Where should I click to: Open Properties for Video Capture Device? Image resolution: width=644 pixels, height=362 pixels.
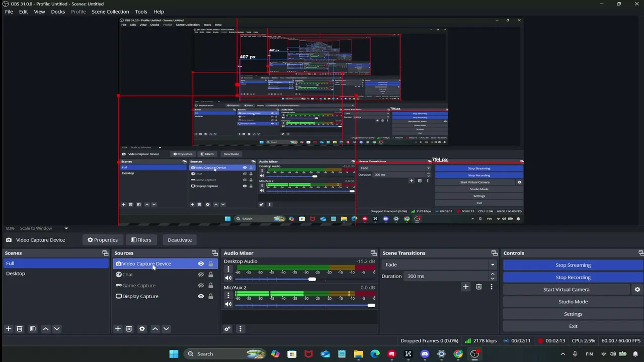[103, 240]
